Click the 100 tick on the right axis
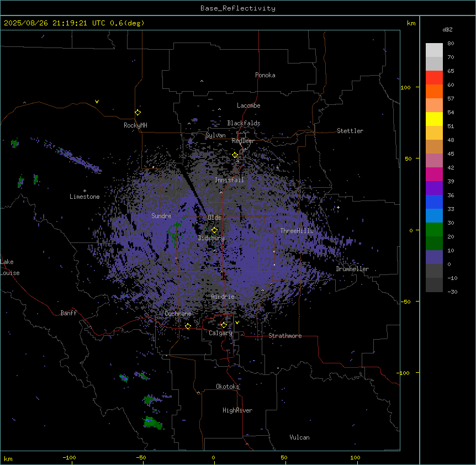 (405, 87)
